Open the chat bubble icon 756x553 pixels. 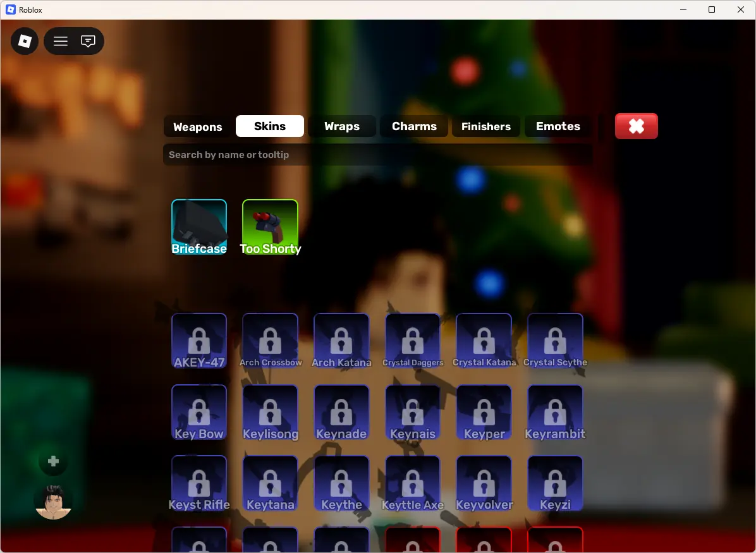[x=88, y=41]
